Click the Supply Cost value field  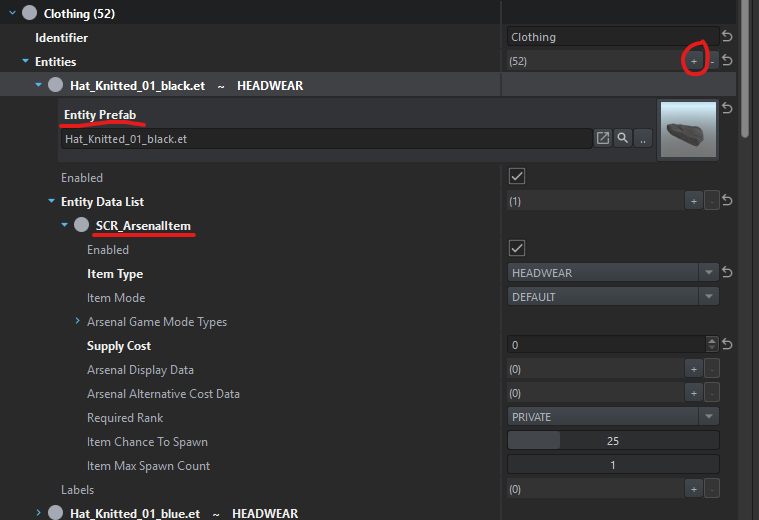point(607,345)
